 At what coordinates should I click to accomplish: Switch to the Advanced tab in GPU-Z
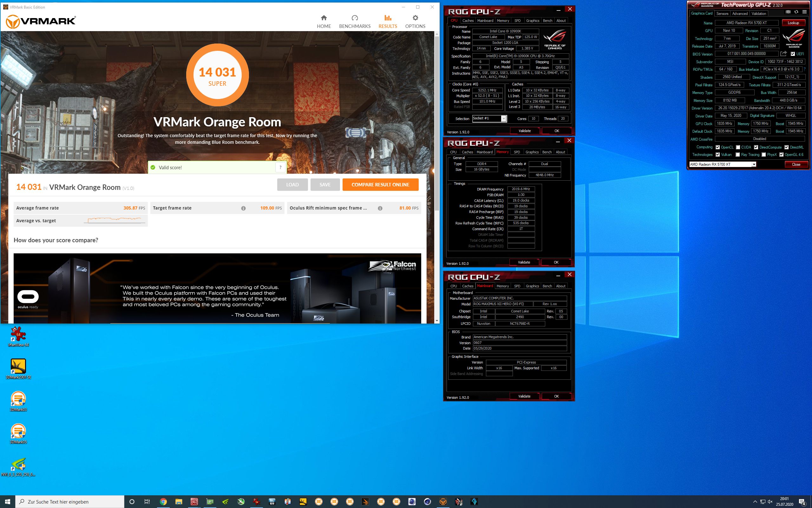point(740,14)
